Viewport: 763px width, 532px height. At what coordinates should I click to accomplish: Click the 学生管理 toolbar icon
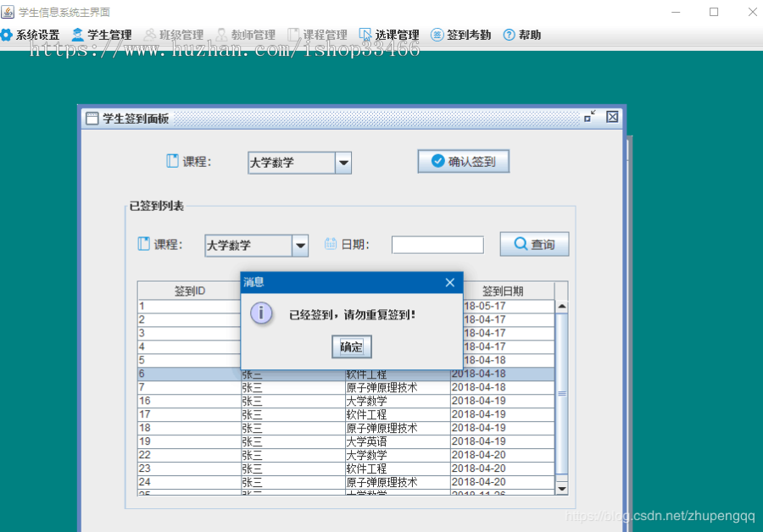tap(78, 35)
